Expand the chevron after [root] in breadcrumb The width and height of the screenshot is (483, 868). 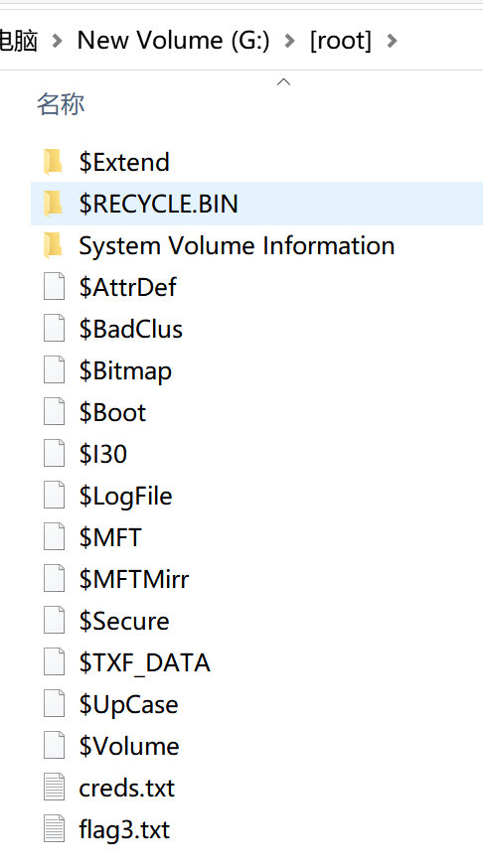[392, 41]
